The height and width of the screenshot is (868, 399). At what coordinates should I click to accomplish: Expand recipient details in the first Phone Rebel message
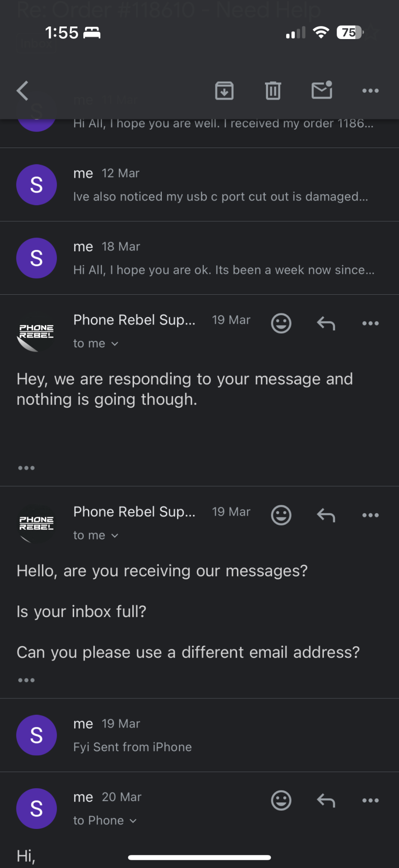96,344
